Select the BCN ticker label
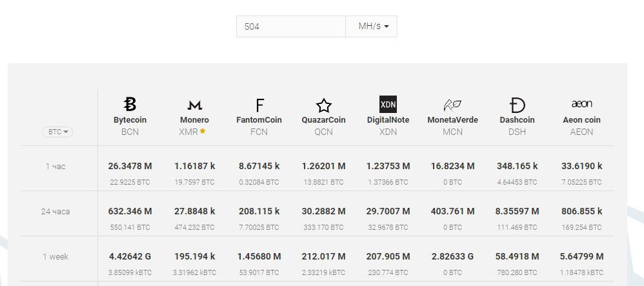Screen dimensions: 644x286 click(x=130, y=132)
